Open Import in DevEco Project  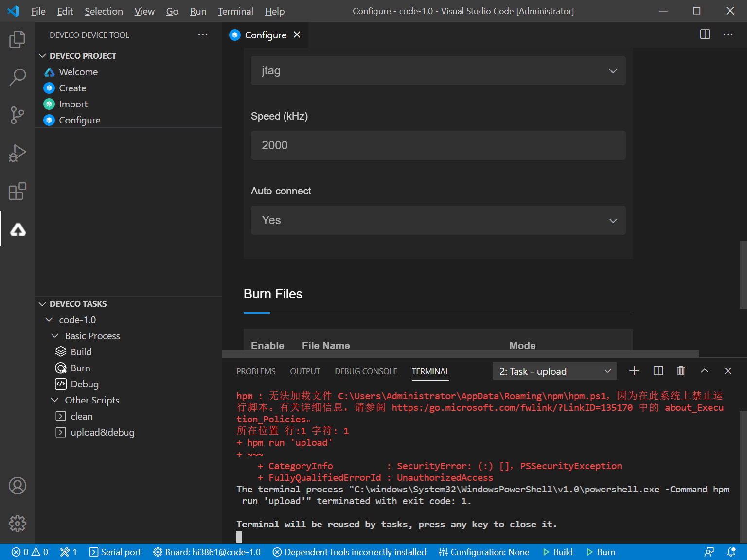tap(73, 104)
